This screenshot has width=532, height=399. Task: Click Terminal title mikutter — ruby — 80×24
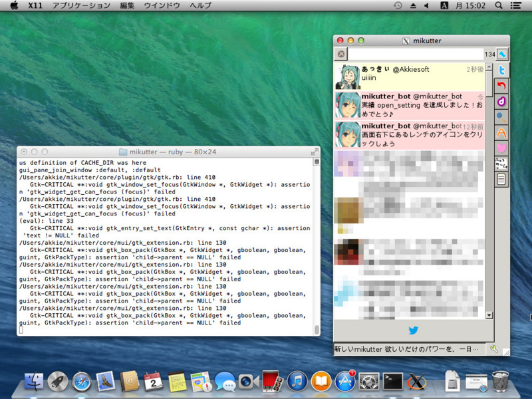(173, 152)
